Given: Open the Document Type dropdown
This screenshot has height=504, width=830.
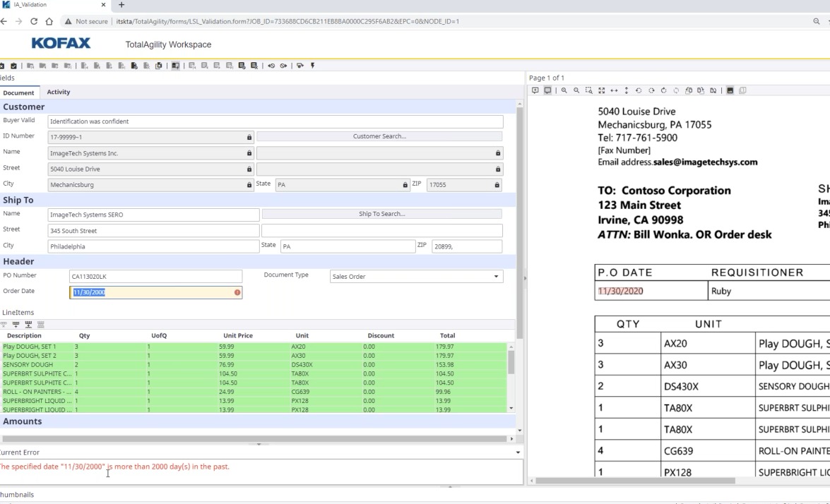Looking at the screenshot, I should pos(496,277).
